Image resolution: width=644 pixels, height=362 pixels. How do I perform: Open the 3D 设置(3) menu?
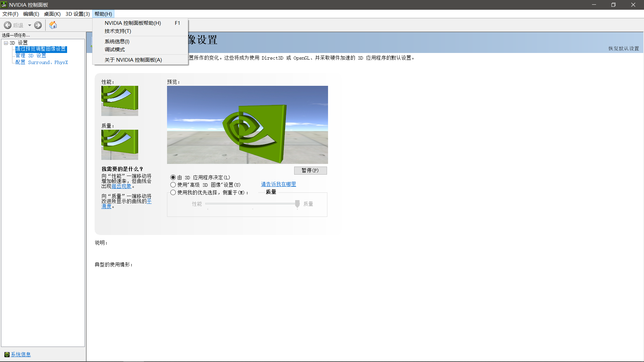click(77, 14)
